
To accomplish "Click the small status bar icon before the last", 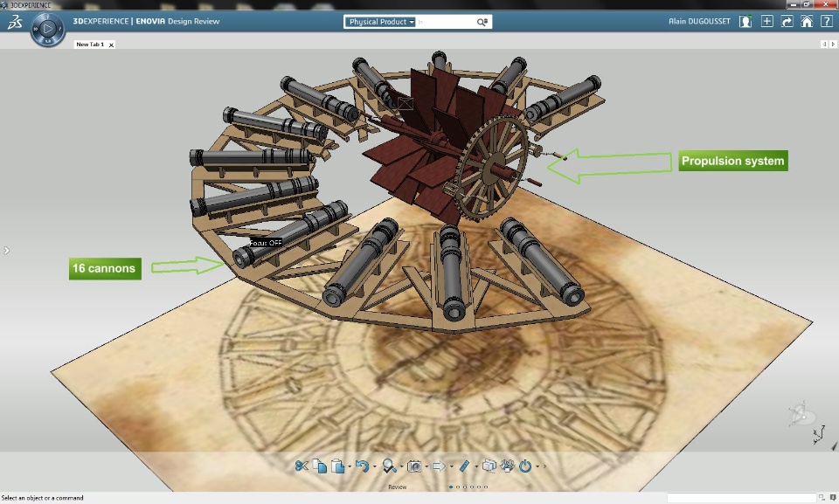I will click(822, 498).
